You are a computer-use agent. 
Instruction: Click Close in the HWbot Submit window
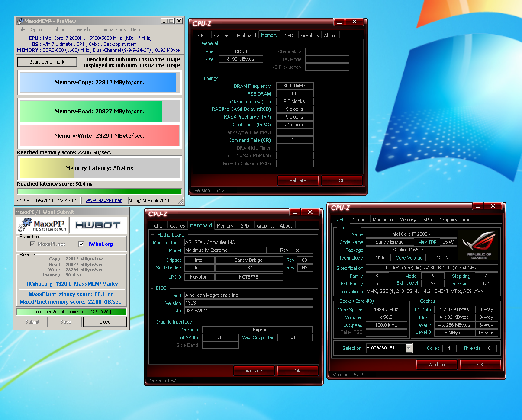click(105, 322)
